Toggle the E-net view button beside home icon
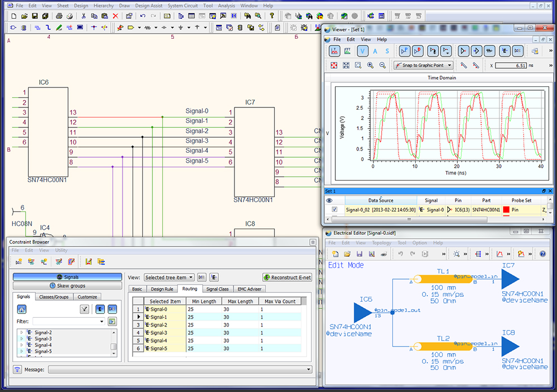Viewport: 557px width, 392px height. point(100,310)
